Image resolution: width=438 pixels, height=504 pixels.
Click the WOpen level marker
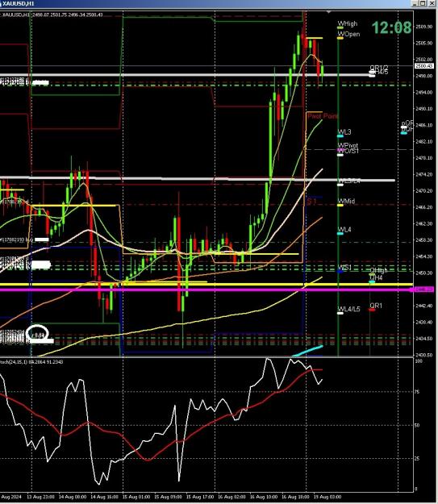(x=340, y=38)
